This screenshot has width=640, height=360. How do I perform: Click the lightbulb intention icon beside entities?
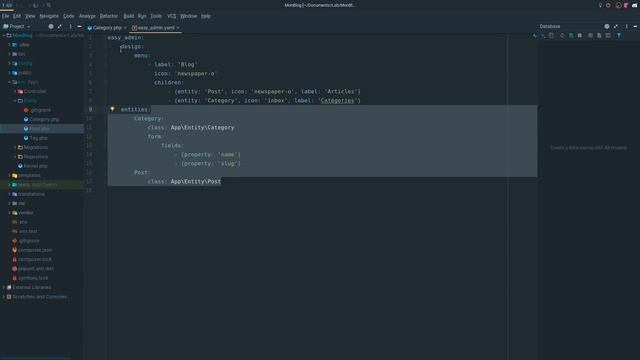112,109
